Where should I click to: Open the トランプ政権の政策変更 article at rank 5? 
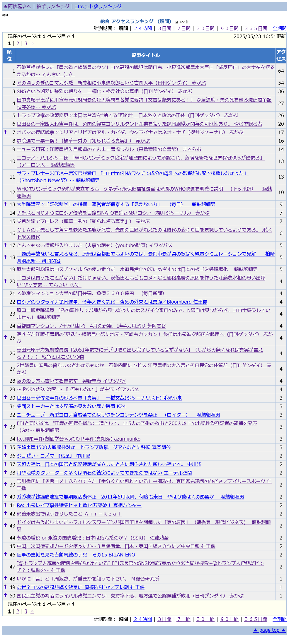tap(127, 115)
